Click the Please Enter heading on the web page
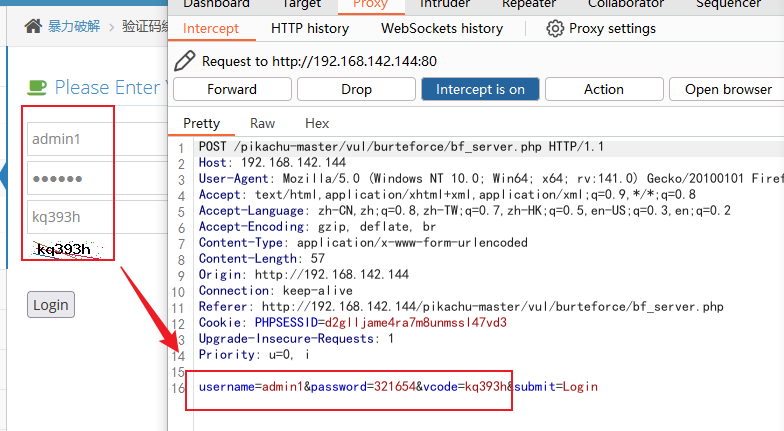This screenshot has height=431, width=784. click(x=108, y=88)
